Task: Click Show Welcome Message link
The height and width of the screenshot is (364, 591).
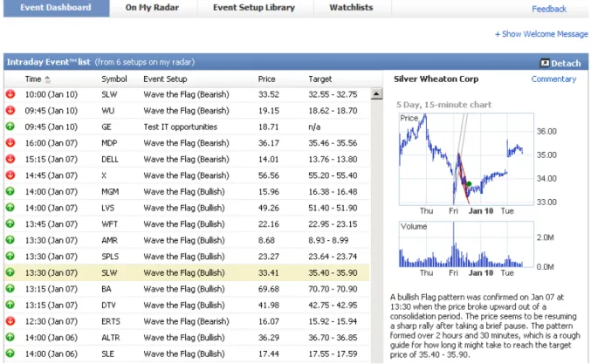Action: click(x=541, y=34)
